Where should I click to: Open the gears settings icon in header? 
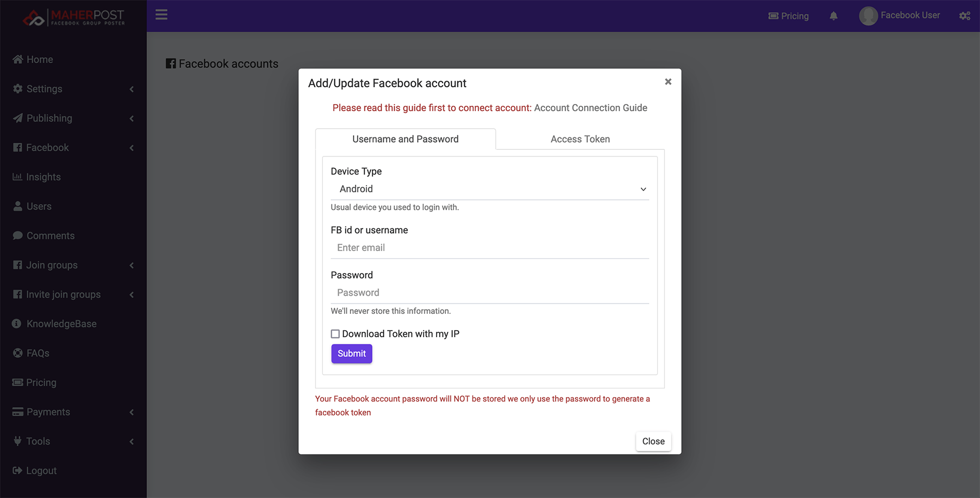tap(965, 16)
